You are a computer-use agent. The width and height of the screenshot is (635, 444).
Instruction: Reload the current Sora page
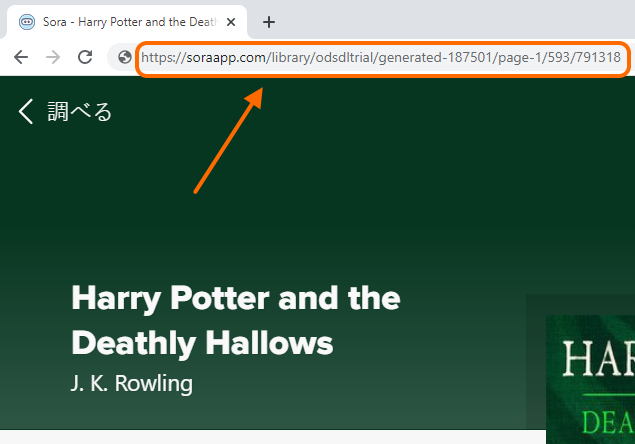pos(85,57)
